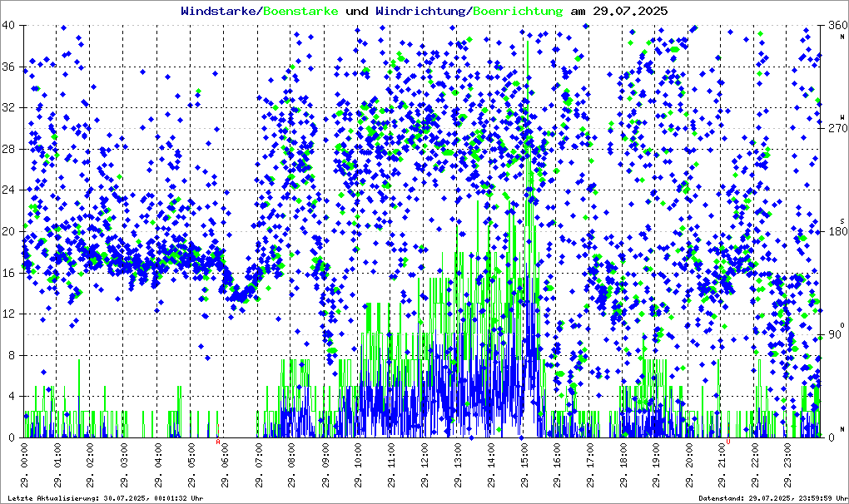Click the green Boenrichtung title word
The width and height of the screenshot is (849, 504).
point(519,11)
